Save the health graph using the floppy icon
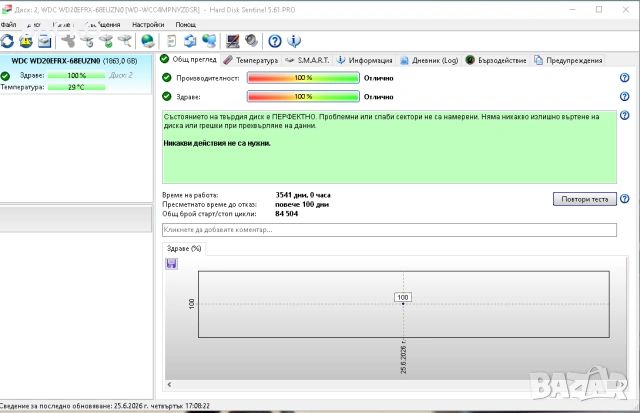This screenshot has height=413, width=640. (171, 264)
